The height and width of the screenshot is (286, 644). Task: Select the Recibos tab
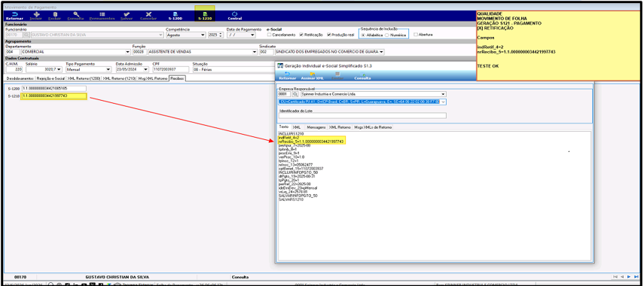coord(177,78)
